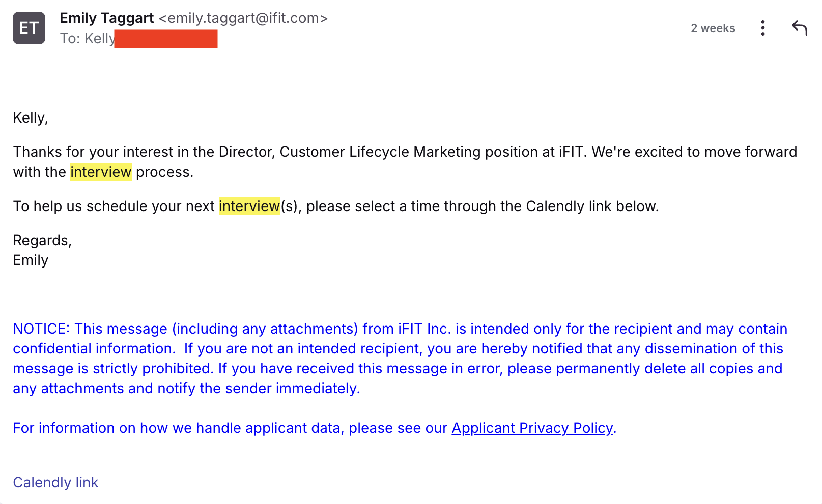Click the red redacted recipient block
The width and height of the screenshot is (822, 504).
click(166, 39)
